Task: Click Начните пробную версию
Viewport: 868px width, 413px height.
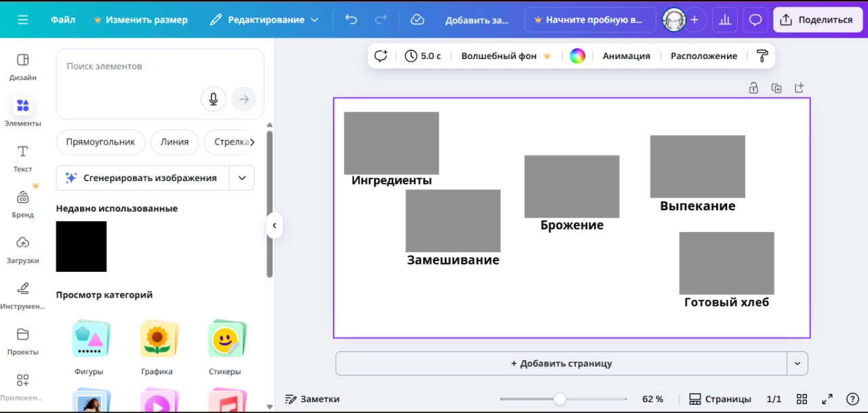Action: (589, 19)
